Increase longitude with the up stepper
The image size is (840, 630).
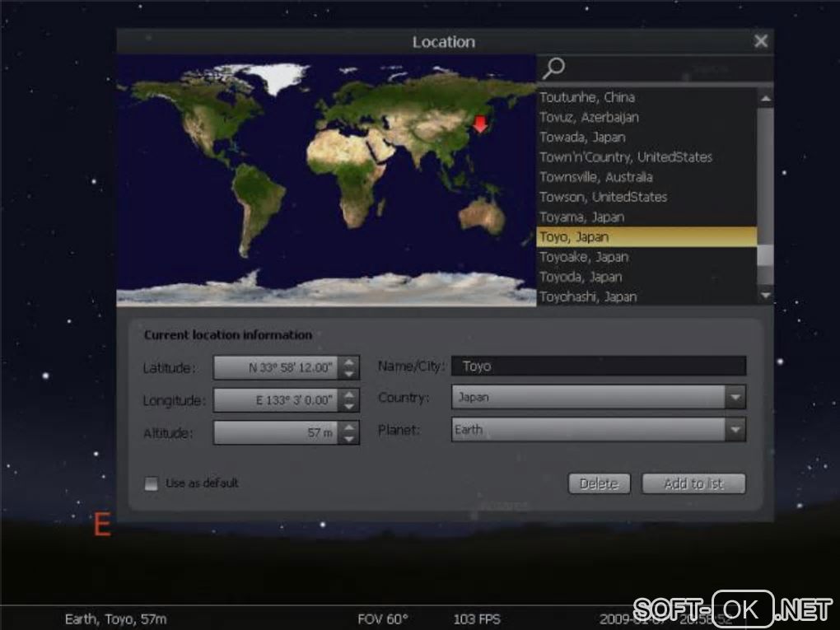[348, 394]
